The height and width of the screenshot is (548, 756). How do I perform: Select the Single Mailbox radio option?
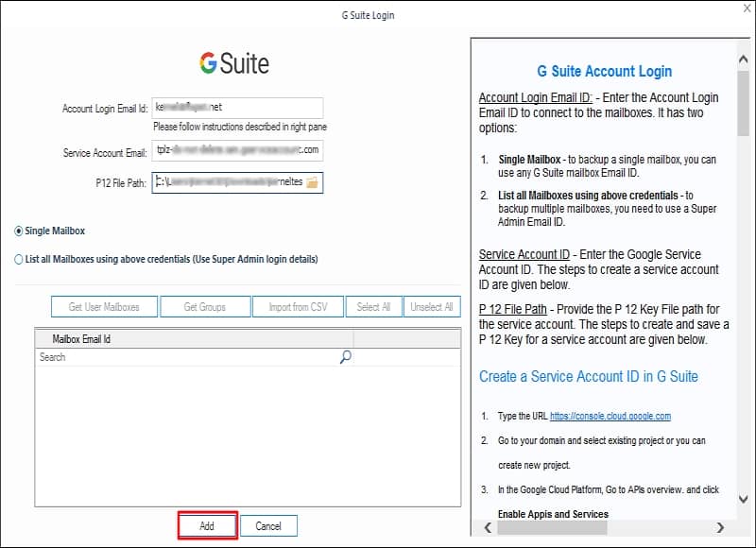(18, 231)
